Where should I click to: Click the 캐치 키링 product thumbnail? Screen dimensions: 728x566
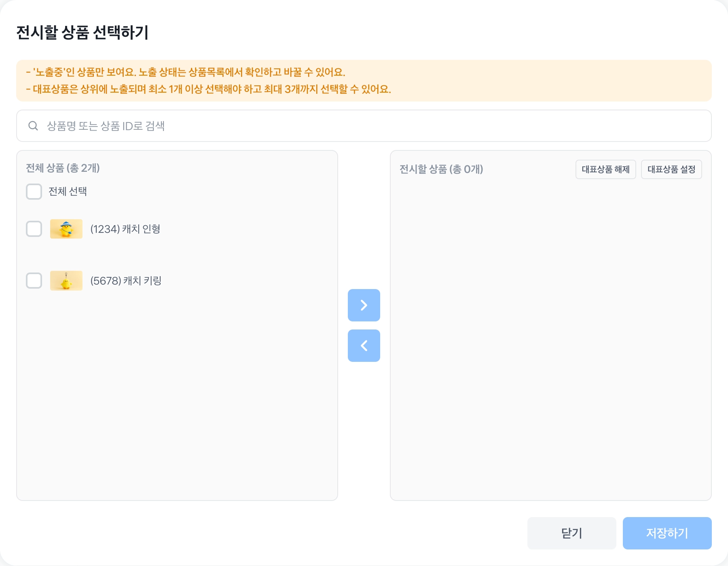point(66,281)
